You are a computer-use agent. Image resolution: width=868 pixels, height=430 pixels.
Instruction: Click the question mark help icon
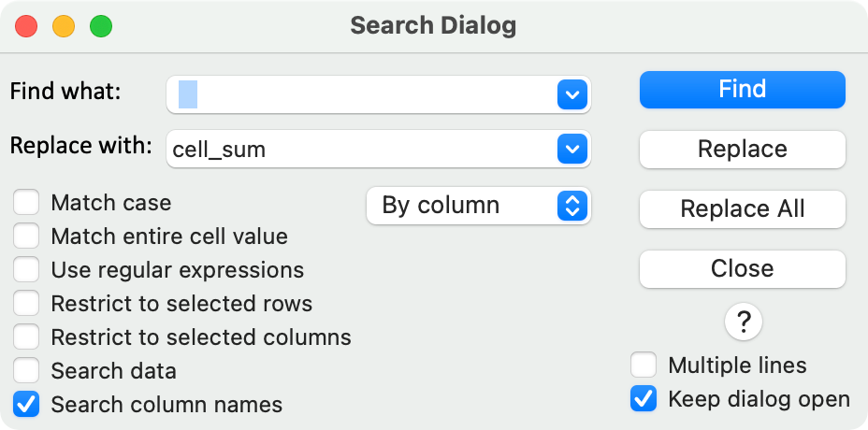(x=744, y=322)
